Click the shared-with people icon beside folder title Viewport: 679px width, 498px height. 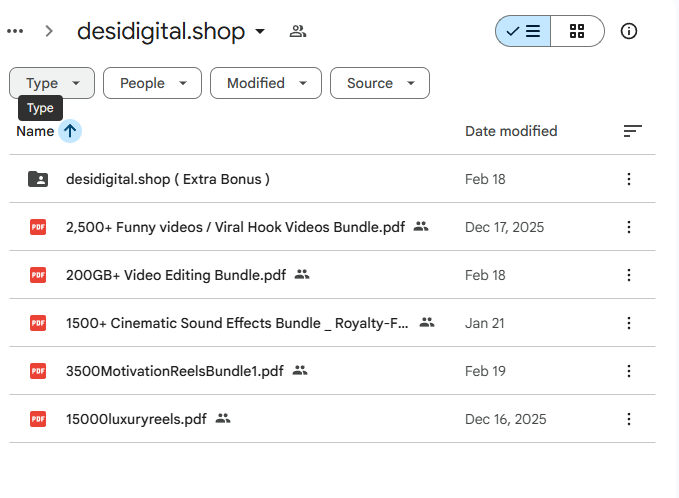pos(297,31)
